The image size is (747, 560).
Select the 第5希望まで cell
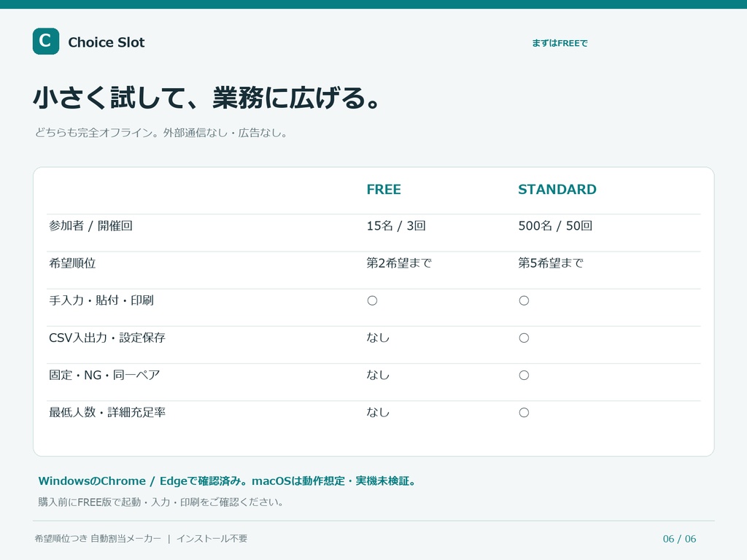(x=550, y=262)
